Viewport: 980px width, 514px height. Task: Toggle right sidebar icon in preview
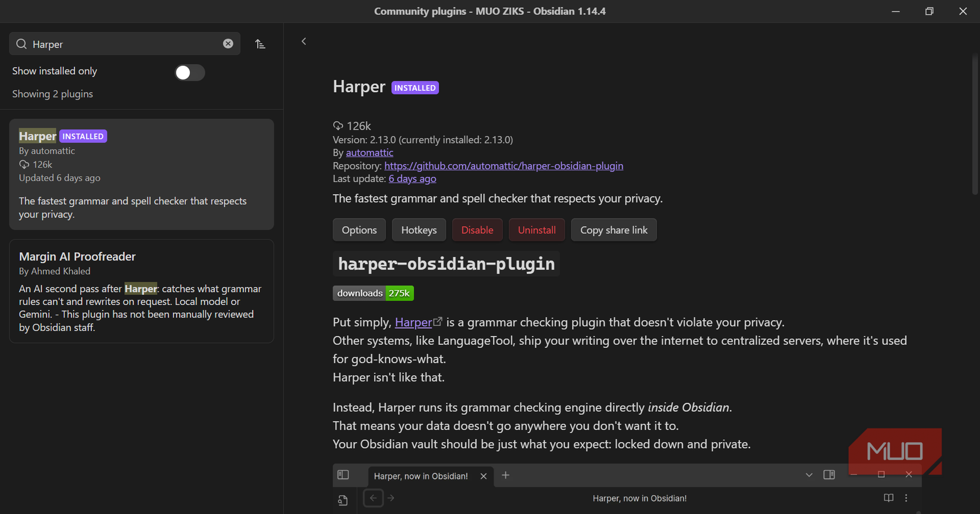829,475
